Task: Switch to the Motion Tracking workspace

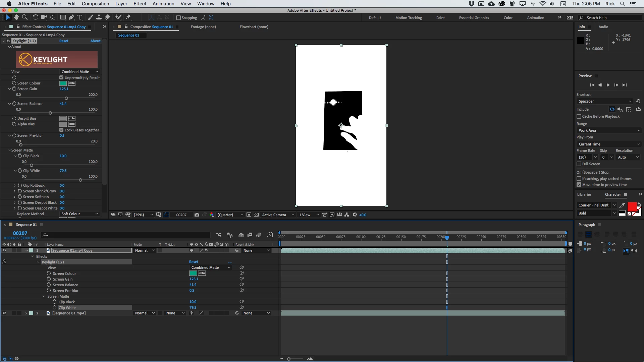Action: (409, 18)
